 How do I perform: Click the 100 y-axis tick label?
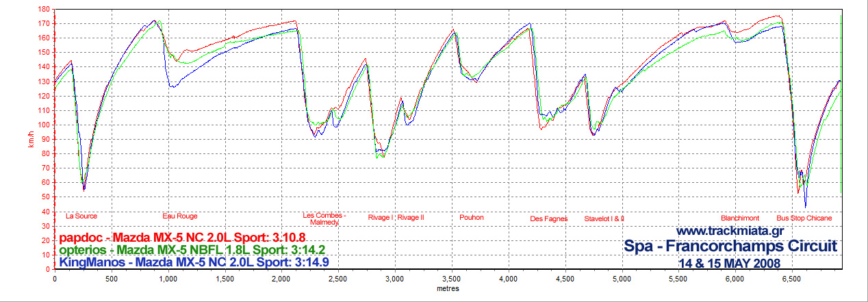click(44, 125)
